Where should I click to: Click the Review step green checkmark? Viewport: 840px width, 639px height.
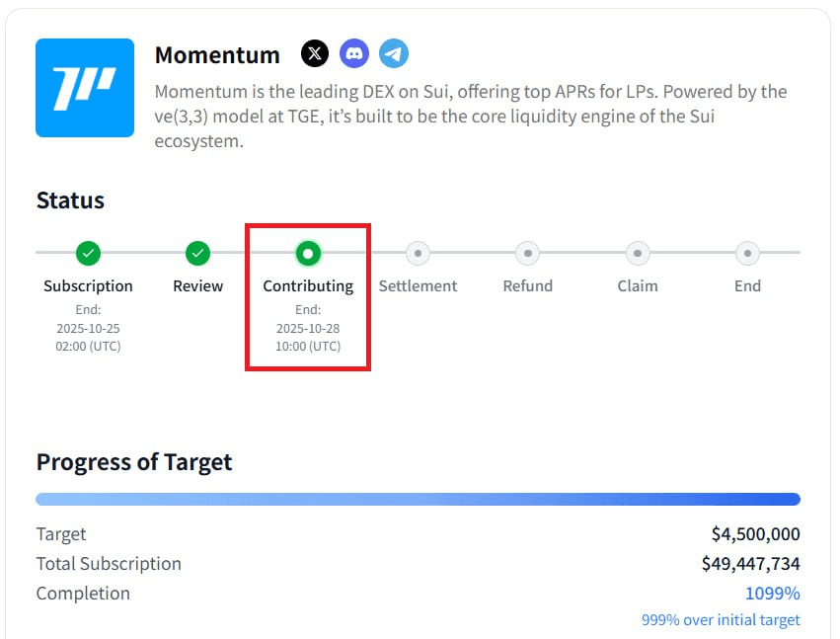[x=198, y=254]
